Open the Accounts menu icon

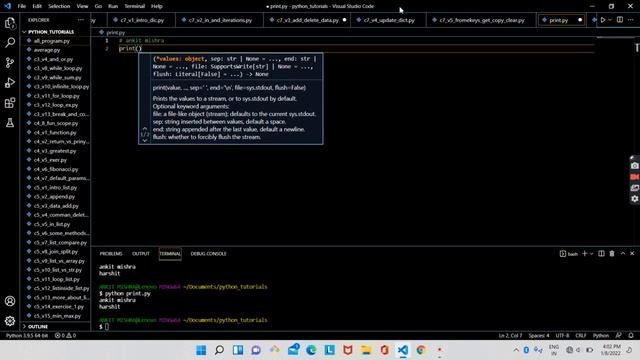tap(10, 301)
